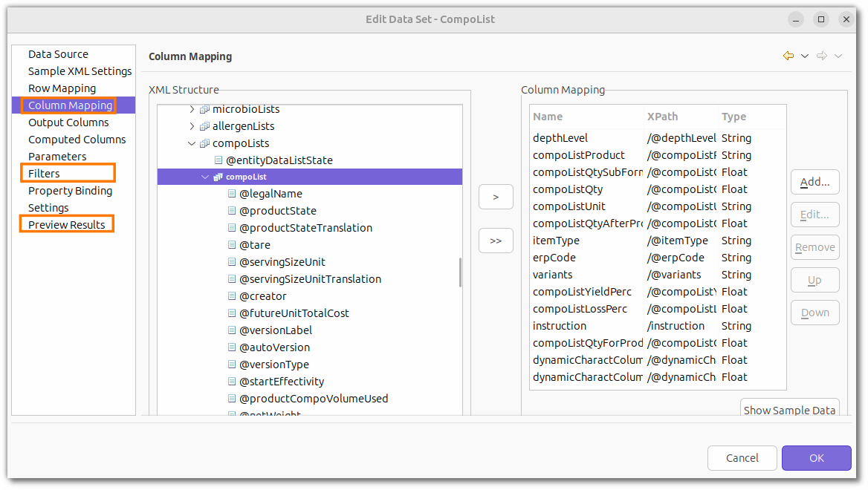
Task: Open the back history dropdown arrow
Action: click(805, 56)
